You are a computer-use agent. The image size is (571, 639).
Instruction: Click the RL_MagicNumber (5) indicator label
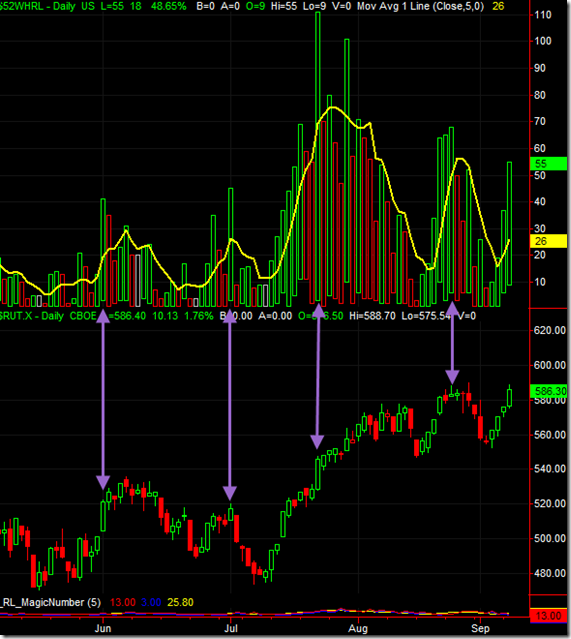coord(51,602)
